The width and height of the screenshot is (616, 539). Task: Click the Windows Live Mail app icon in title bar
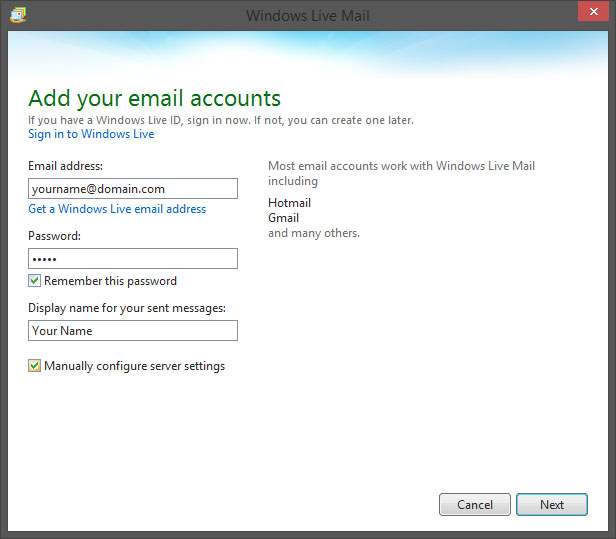[x=18, y=15]
